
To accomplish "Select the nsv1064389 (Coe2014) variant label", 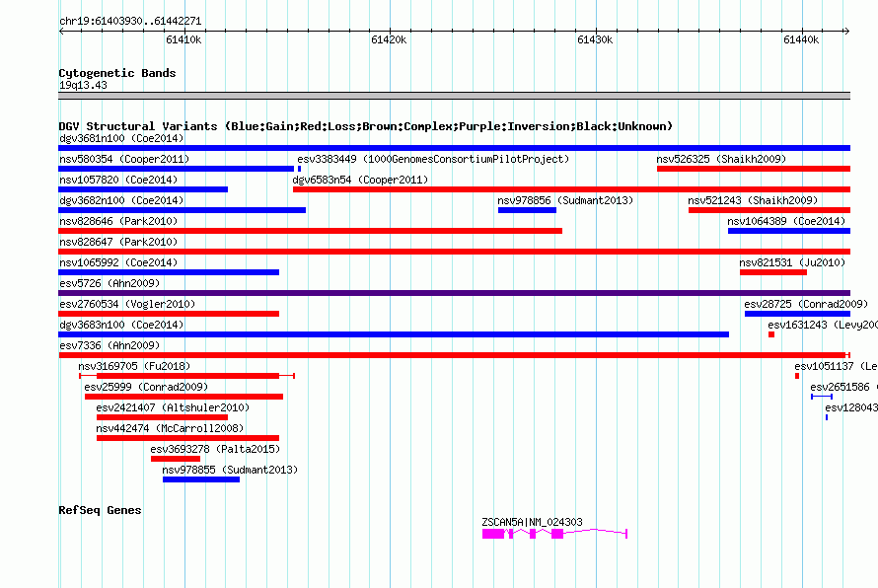I will pyautogui.click(x=786, y=221).
